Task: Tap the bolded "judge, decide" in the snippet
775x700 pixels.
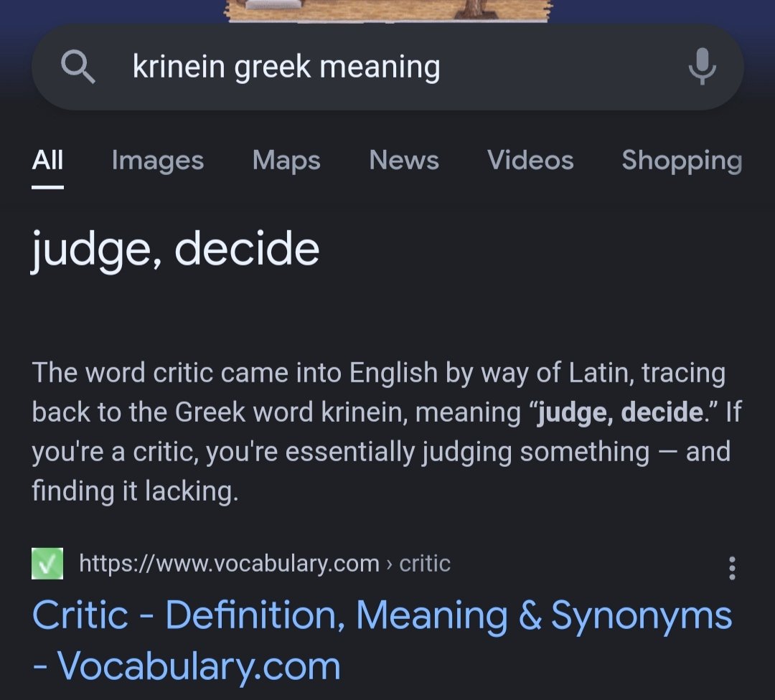Action: 620,412
